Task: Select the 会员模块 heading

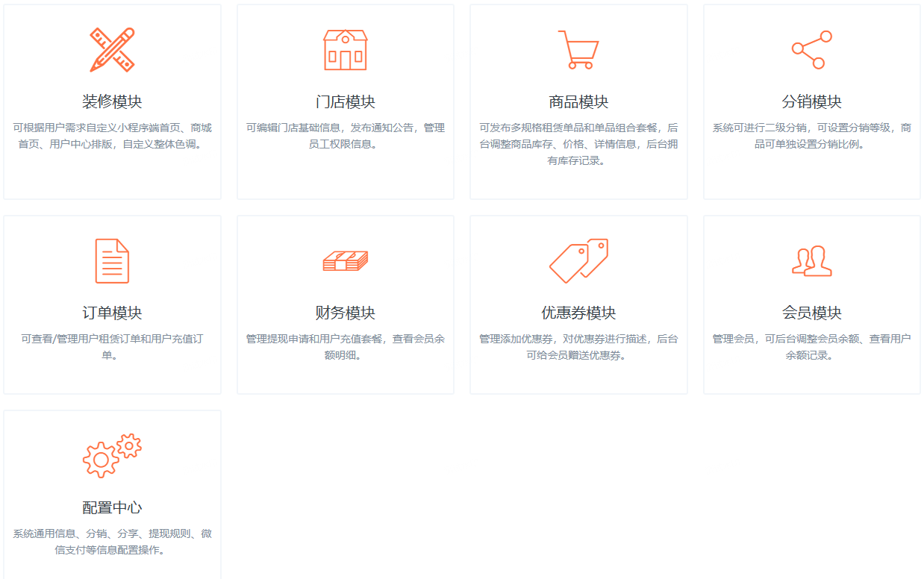Action: tap(811, 313)
